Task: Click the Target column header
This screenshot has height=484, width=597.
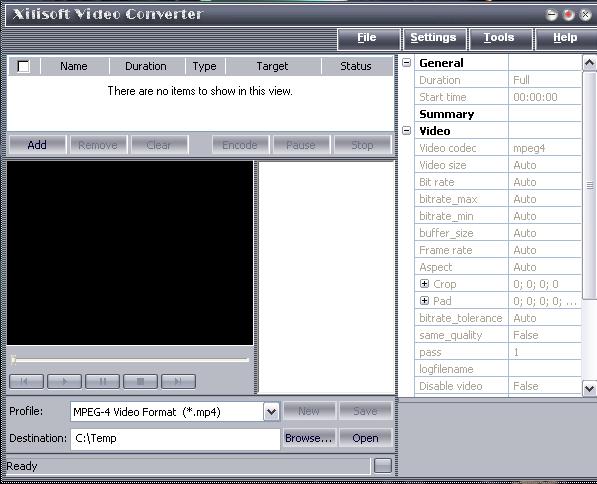Action: (272, 66)
